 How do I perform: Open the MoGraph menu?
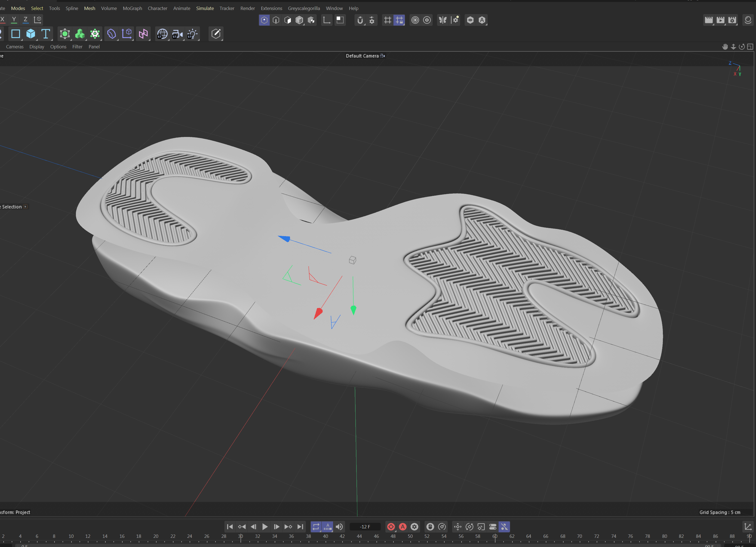point(132,8)
